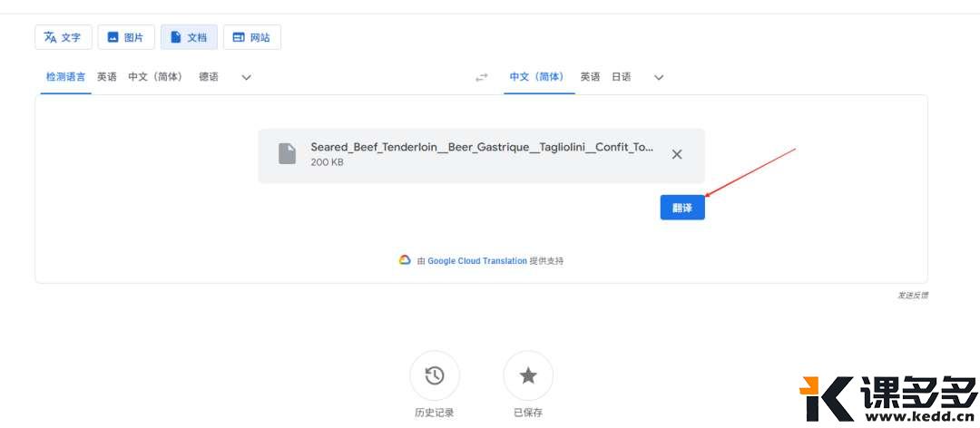The width and height of the screenshot is (980, 428).
Task: Open the Google Cloud Translation link
Action: tap(477, 260)
